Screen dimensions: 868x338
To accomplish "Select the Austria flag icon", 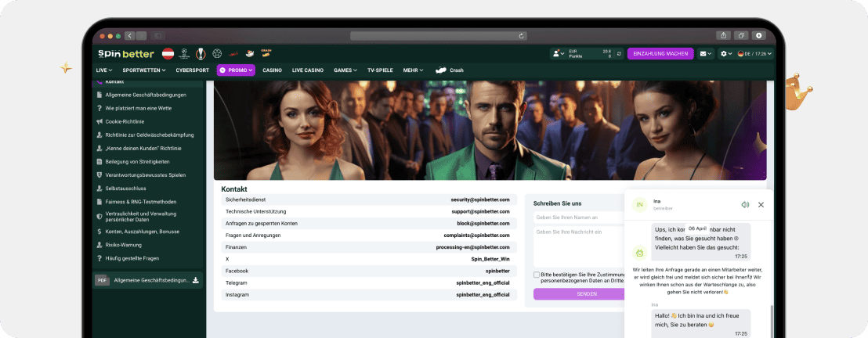I will (168, 54).
